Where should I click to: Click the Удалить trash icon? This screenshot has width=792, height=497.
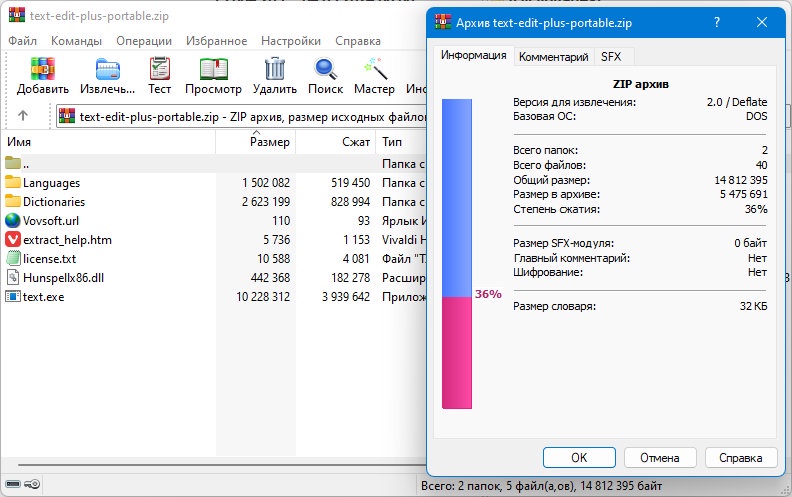275,69
